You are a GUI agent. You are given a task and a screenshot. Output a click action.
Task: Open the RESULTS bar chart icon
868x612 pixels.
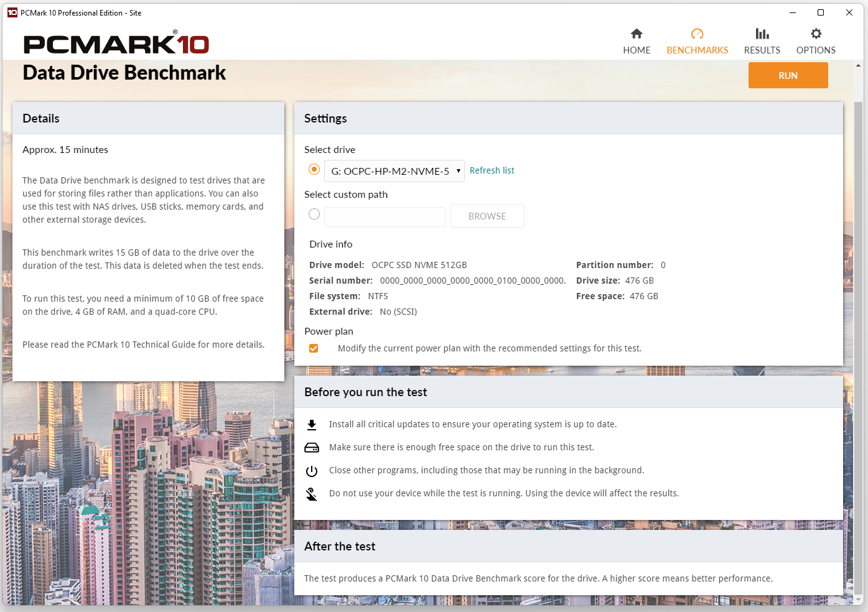(762, 34)
